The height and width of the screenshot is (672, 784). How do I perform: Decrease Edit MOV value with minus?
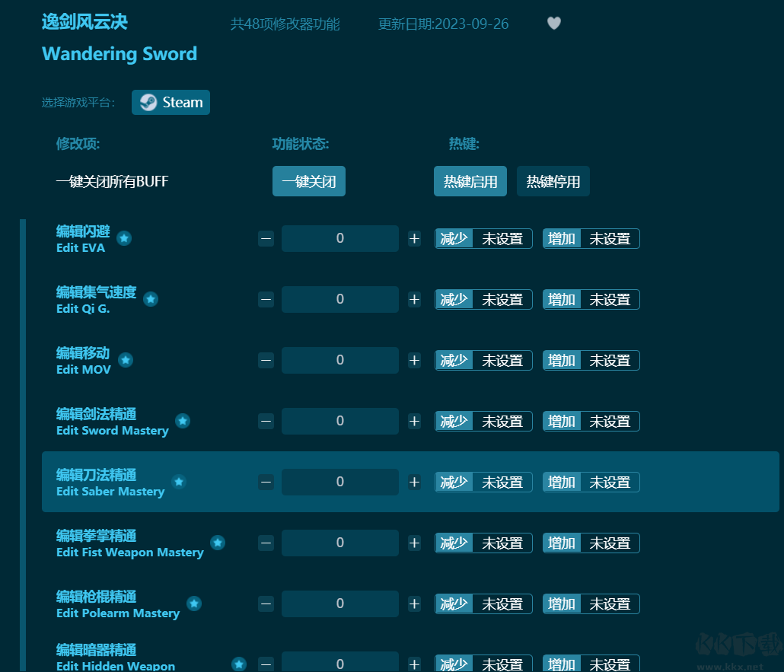tap(266, 361)
